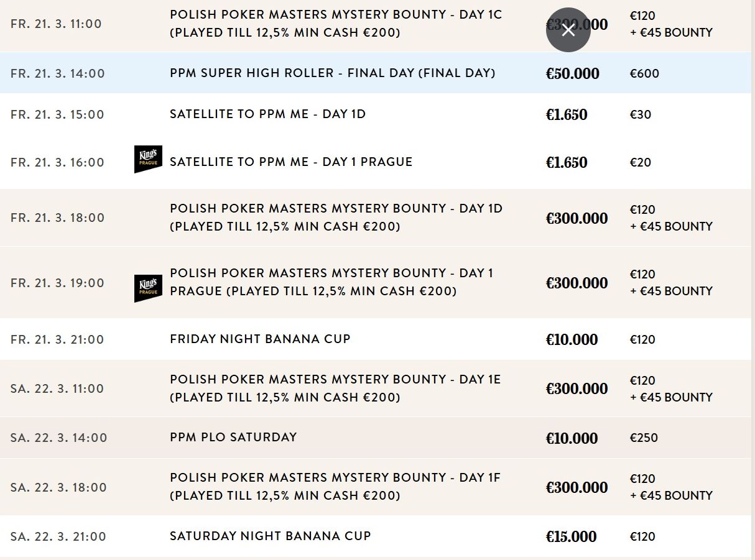Click the €15.000 guarantee of Saturday Banana Cup
This screenshot has height=560, width=755.
[571, 536]
